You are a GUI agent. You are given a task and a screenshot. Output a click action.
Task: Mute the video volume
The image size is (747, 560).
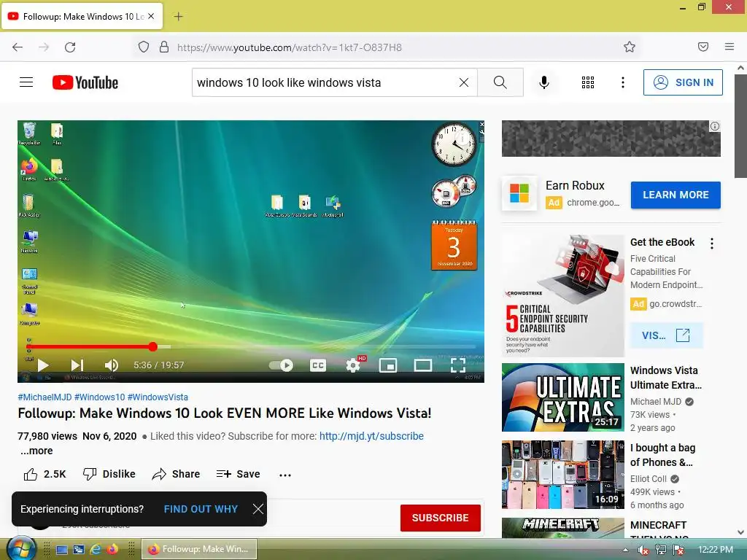pos(111,365)
